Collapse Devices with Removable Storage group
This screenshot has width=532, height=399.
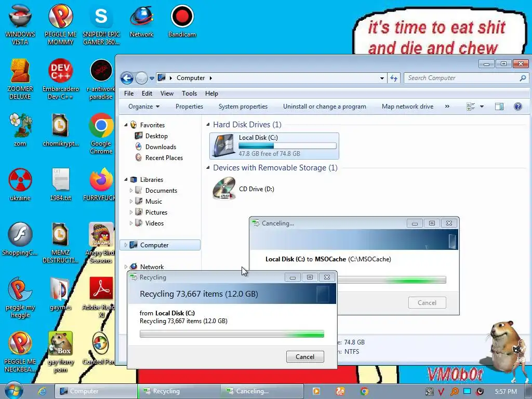click(x=208, y=168)
